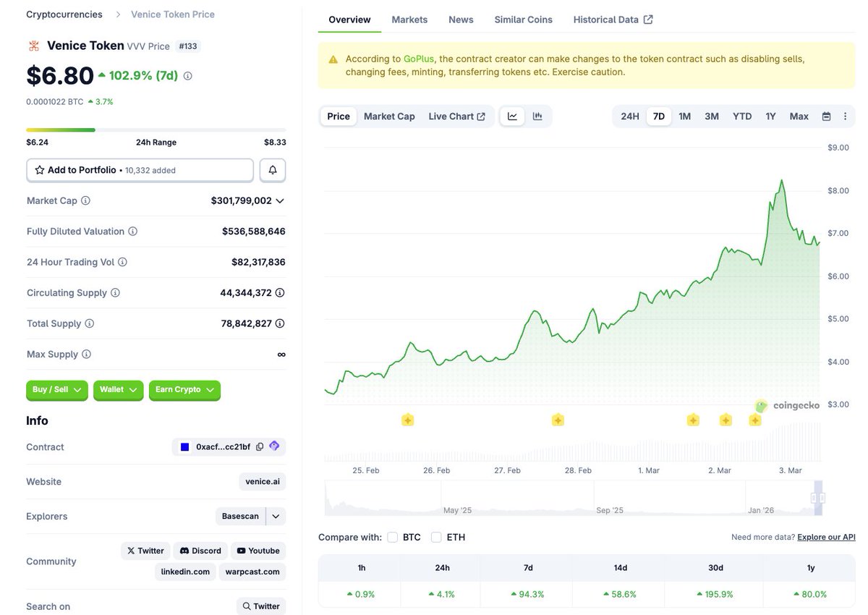This screenshot has width=868, height=615.
Task: Click info icon next to Circulating Supply label
Action: click(x=115, y=293)
